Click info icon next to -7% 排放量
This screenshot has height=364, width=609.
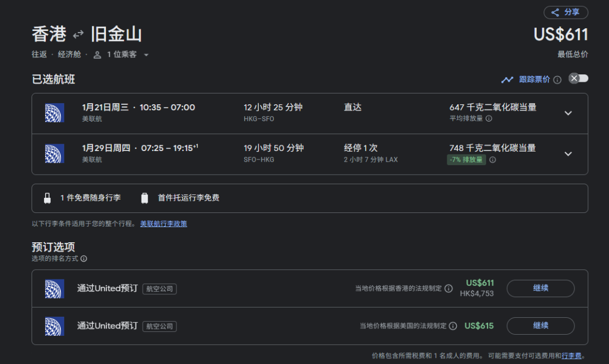pyautogui.click(x=492, y=159)
